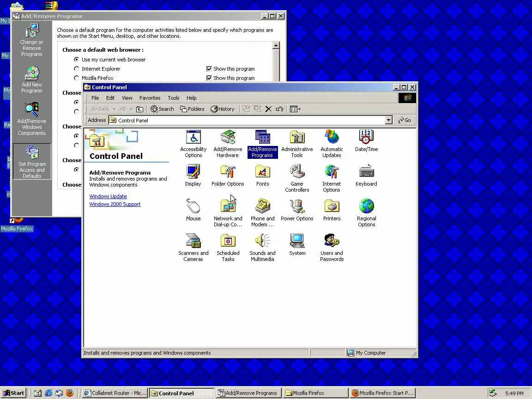Screen dimensions: 532x399
Task: Open the View menu
Action: pyautogui.click(x=127, y=98)
